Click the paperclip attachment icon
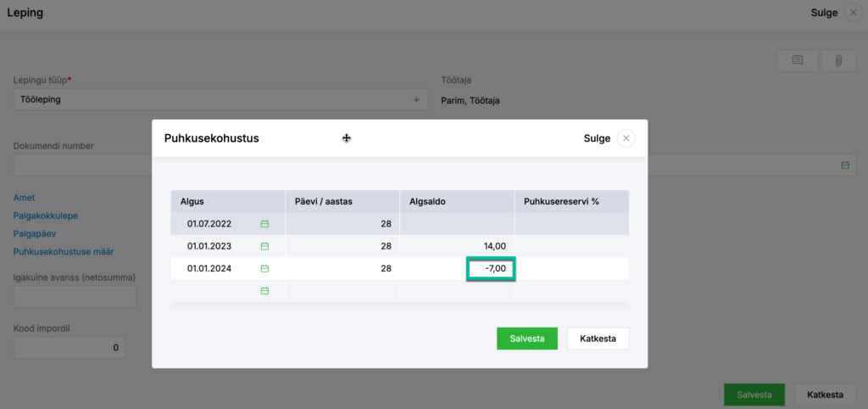 tap(838, 61)
